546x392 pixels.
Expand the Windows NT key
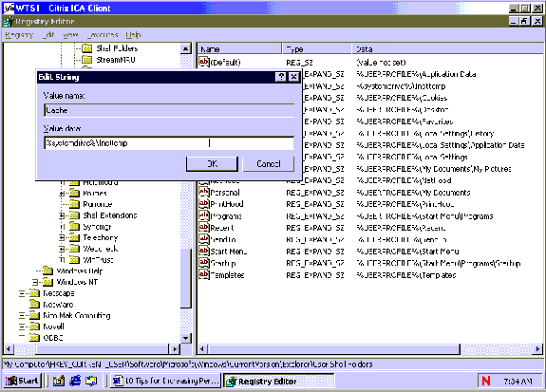[35, 282]
